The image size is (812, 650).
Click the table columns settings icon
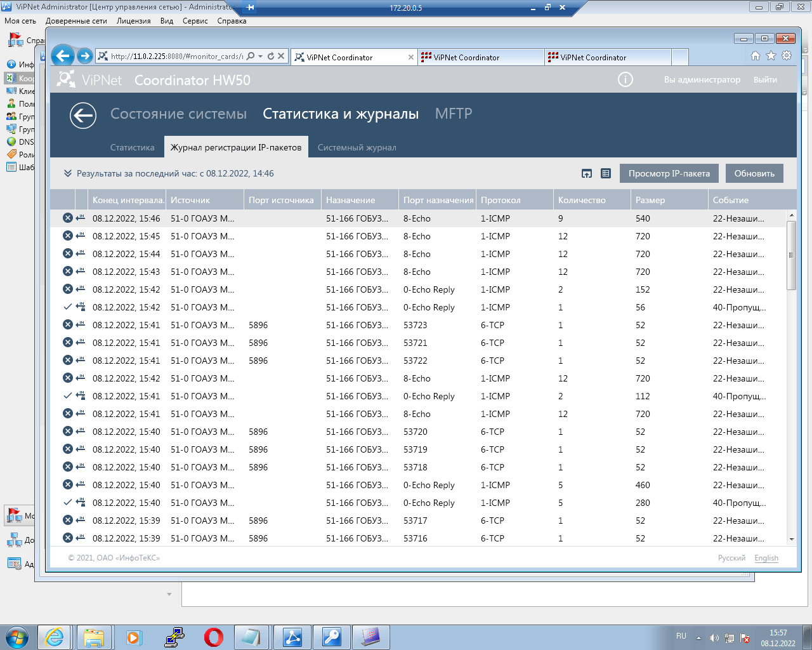606,173
